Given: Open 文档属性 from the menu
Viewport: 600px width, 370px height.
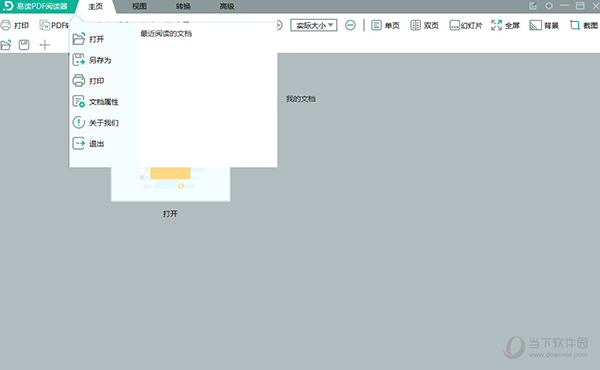Looking at the screenshot, I should (104, 102).
